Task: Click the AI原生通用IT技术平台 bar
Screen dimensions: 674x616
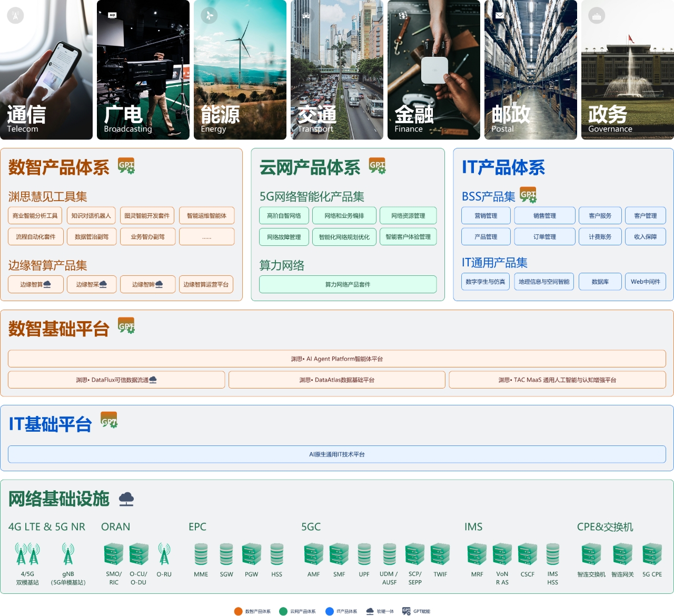Action: 337,454
